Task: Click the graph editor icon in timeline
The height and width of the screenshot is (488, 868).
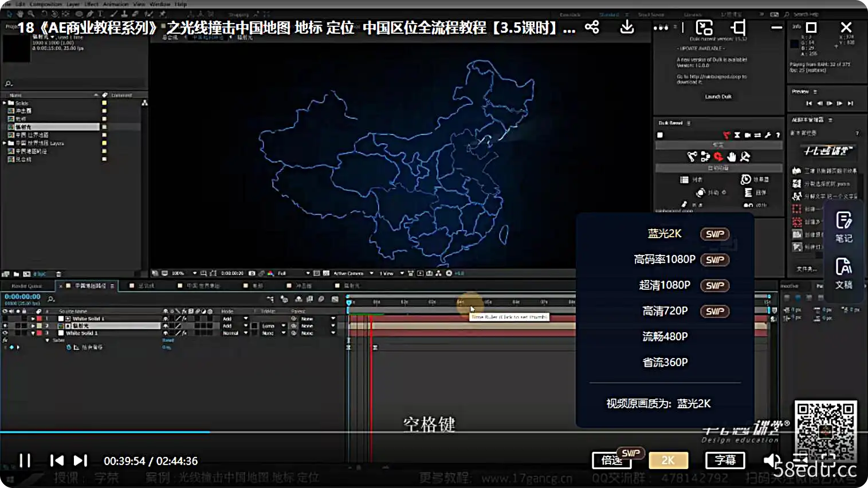Action: pyautogui.click(x=335, y=299)
